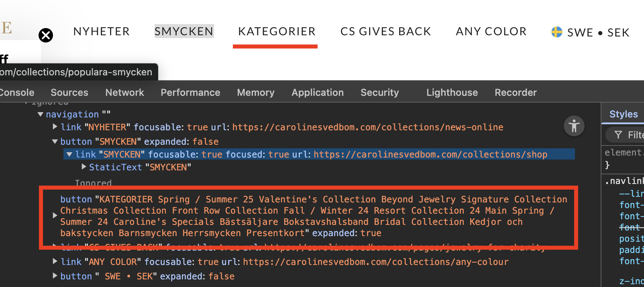644x287 pixels.
Task: Collapse the SMYCKEN button node
Action: (55, 141)
